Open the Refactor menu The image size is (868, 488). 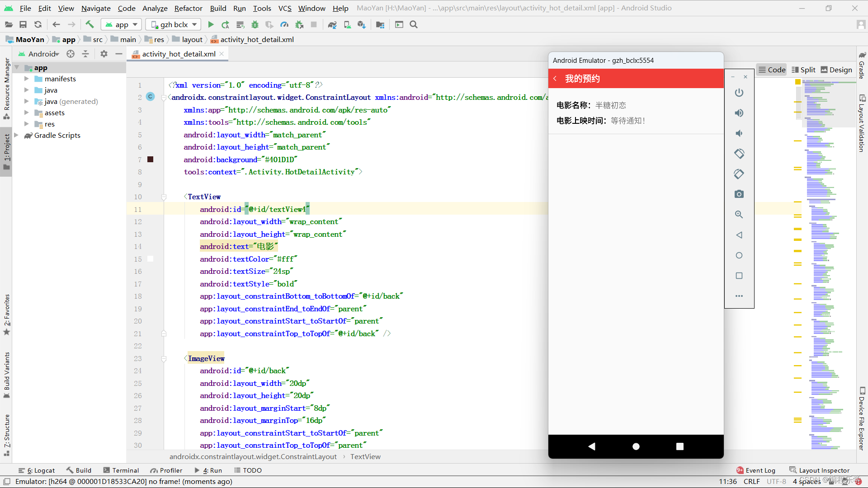point(188,8)
